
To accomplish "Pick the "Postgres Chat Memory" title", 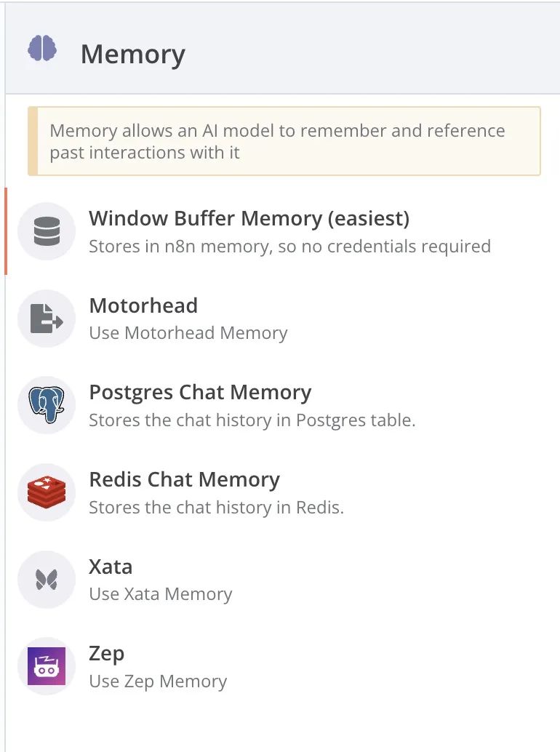I will coord(200,393).
